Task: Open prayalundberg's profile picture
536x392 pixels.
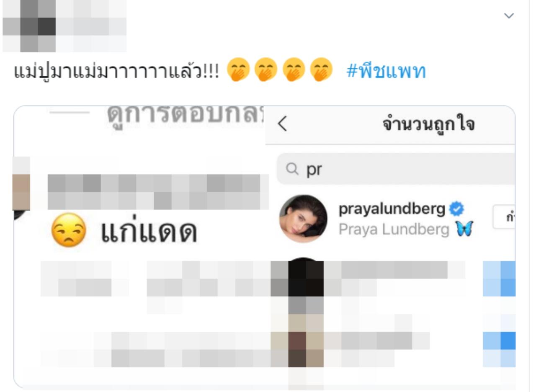Action: pos(304,219)
